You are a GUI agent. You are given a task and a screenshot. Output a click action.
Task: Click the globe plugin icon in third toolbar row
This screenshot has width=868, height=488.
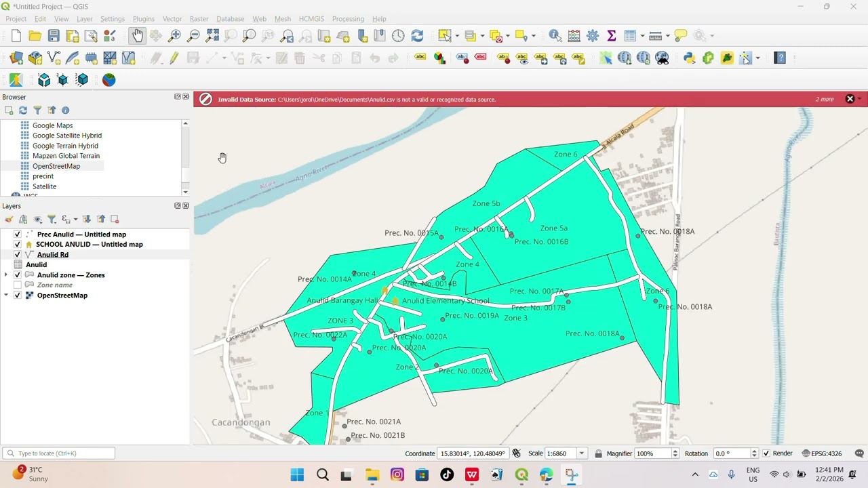pyautogui.click(x=108, y=80)
